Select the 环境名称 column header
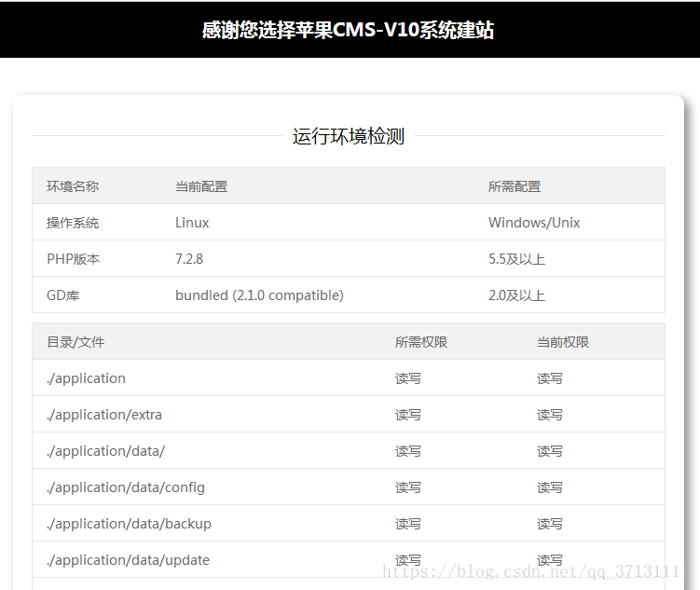The height and width of the screenshot is (590, 700). point(73,186)
